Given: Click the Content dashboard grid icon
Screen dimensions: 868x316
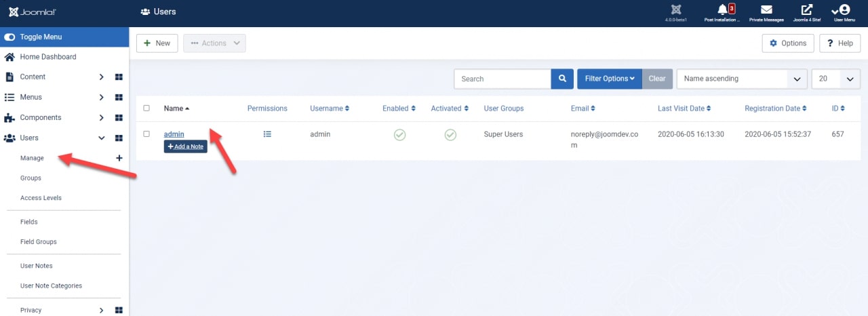Looking at the screenshot, I should pos(119,77).
